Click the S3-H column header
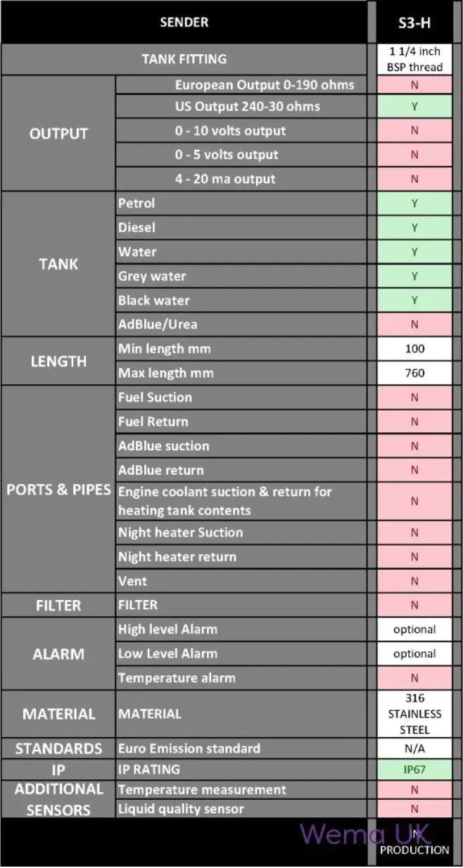Screen dimensions: 463x868 coord(414,23)
